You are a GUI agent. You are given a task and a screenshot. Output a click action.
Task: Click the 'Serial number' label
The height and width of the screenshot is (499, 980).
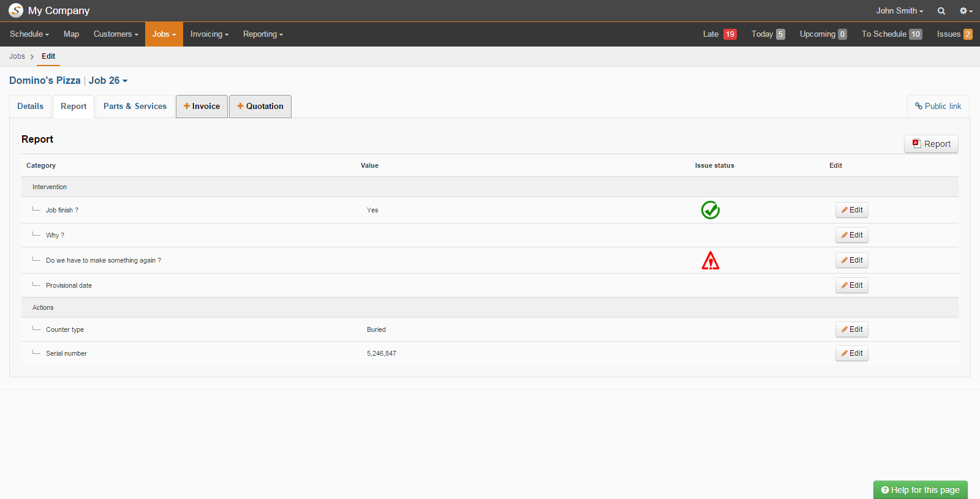(66, 353)
